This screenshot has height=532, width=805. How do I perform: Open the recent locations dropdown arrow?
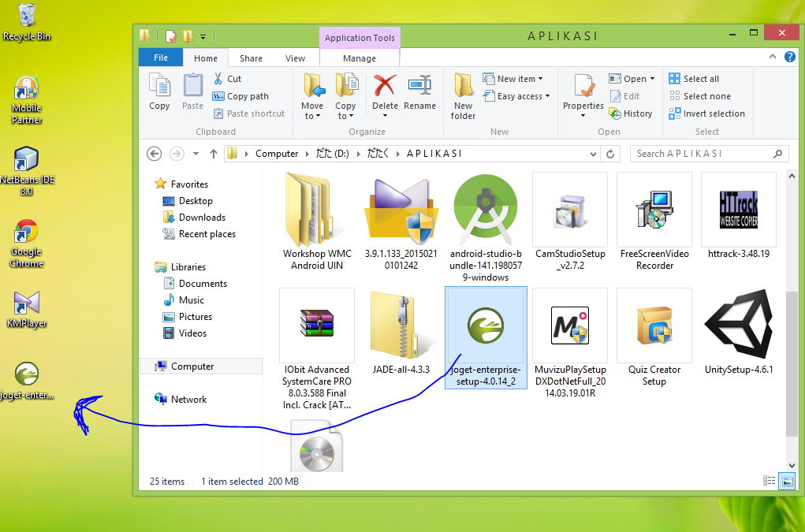[x=196, y=154]
